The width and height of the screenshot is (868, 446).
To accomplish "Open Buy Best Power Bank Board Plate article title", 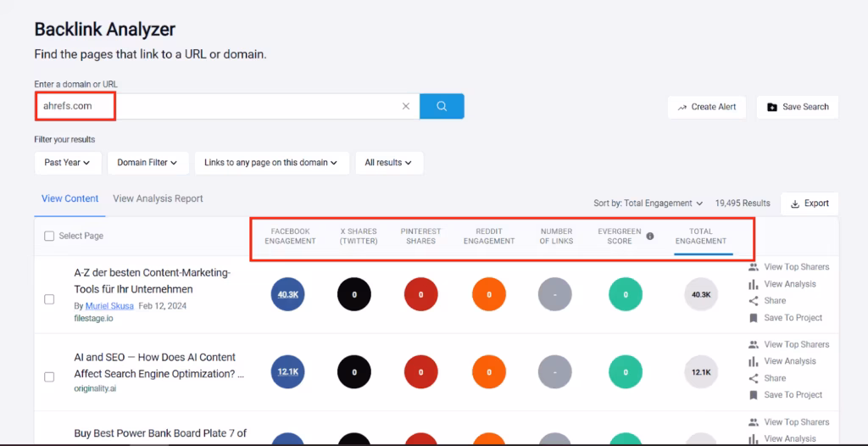I will (x=160, y=433).
